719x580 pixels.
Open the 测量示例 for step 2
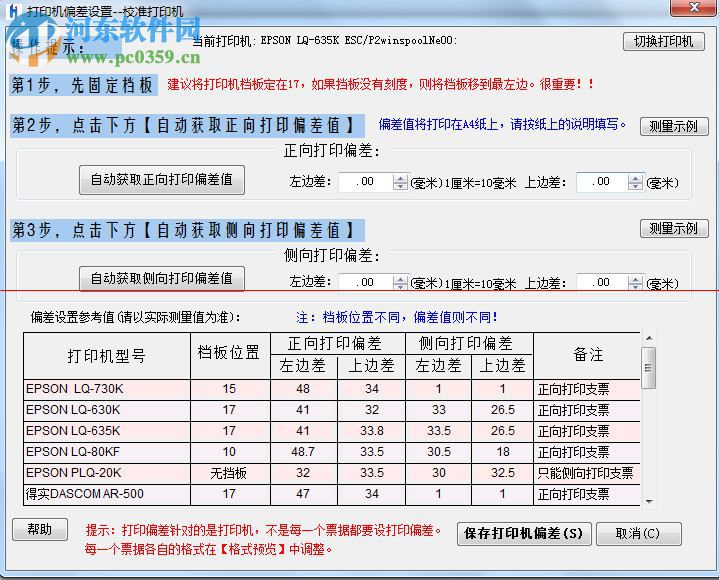674,126
